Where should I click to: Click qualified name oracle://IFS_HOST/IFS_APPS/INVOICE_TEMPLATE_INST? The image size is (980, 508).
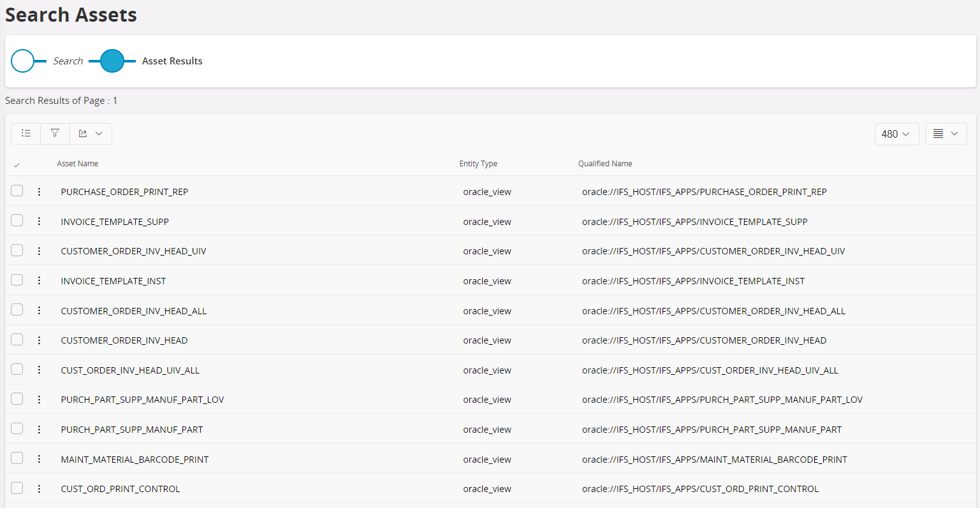click(x=694, y=281)
